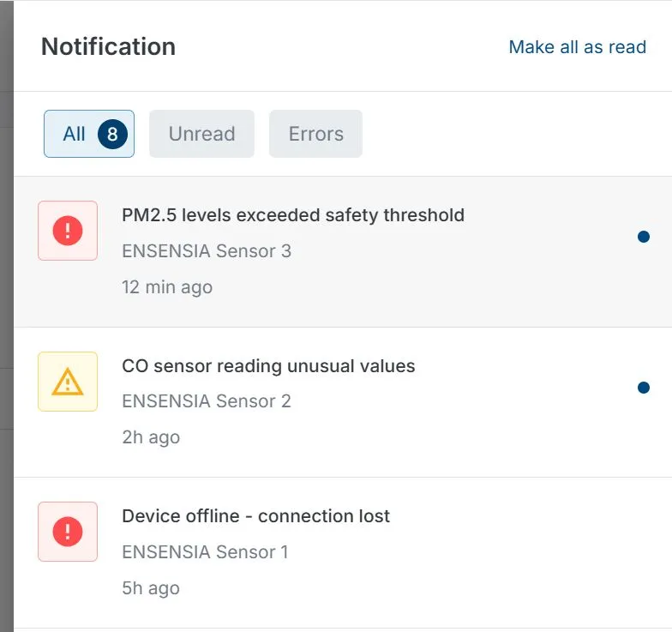Click the red error icon for PM2.5 alert
This screenshot has width=672, height=632.
pos(68,231)
